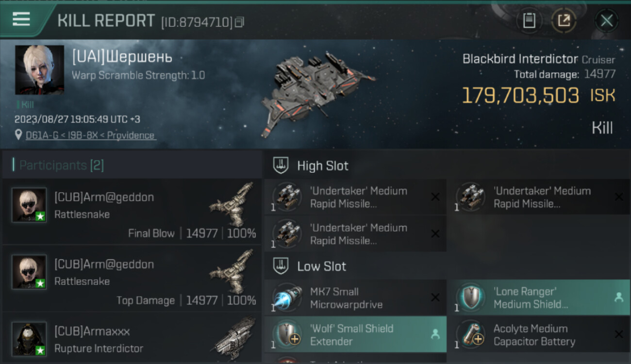631x364 pixels.
Task: Click the share kill report icon
Action: tap(564, 21)
